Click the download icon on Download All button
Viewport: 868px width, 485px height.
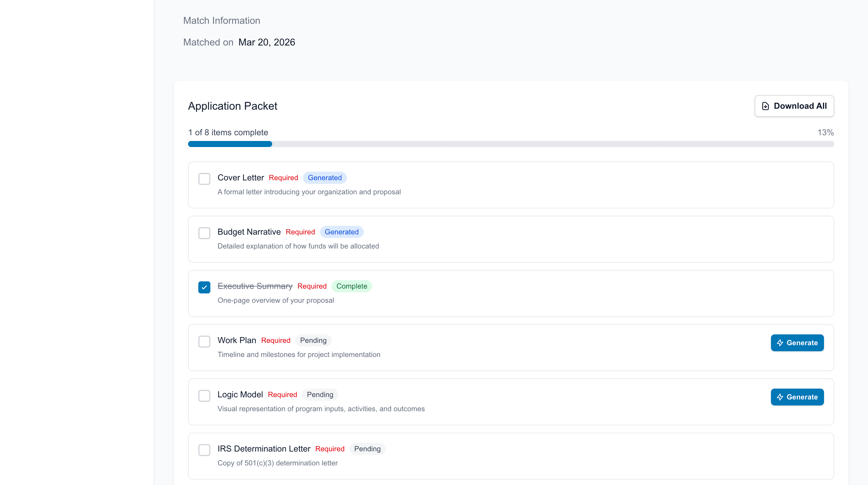tap(765, 106)
